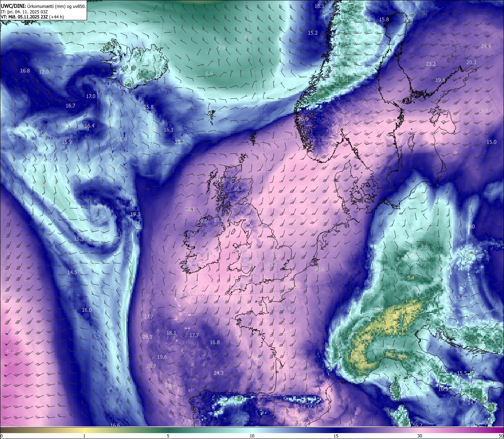Viewport: 504px width, 439px height.
Task: Click the 4.4 value over Germany
Action: (x=400, y=259)
